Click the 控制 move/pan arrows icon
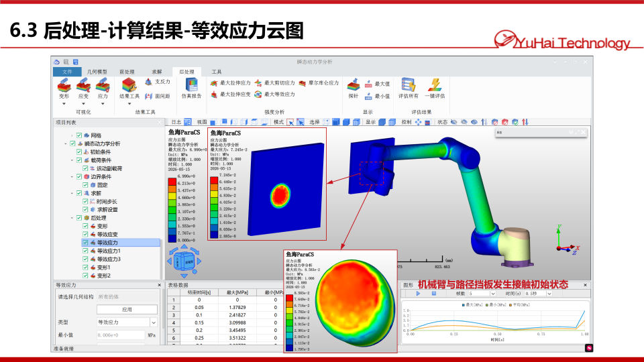 point(418,122)
